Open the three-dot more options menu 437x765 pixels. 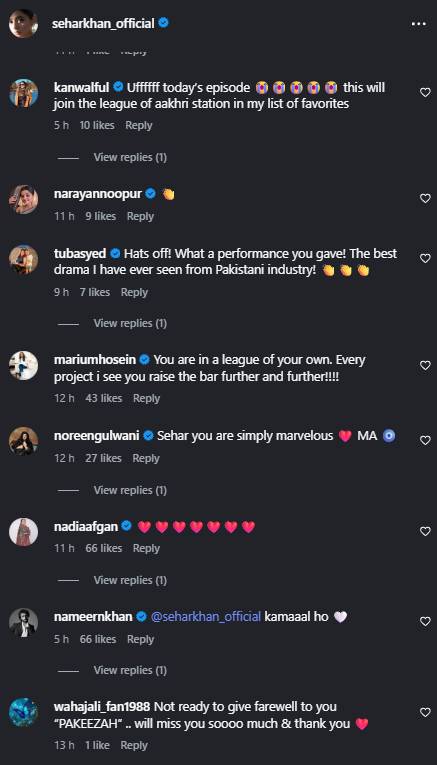coord(419,24)
